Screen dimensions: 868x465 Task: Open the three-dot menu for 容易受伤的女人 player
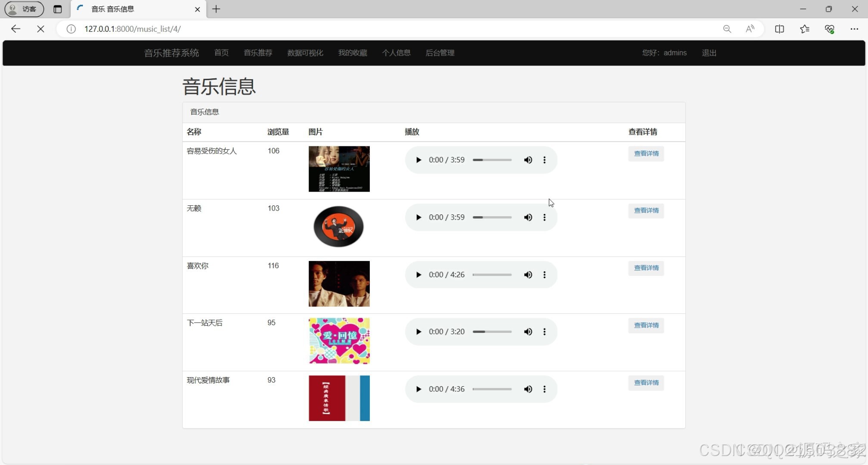click(544, 160)
